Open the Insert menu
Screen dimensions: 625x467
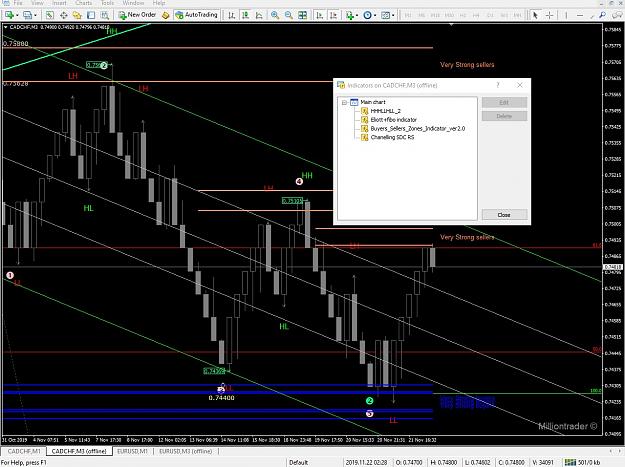(59, 3)
